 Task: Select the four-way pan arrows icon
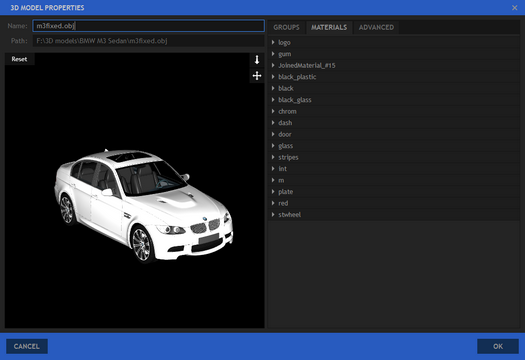coord(257,76)
